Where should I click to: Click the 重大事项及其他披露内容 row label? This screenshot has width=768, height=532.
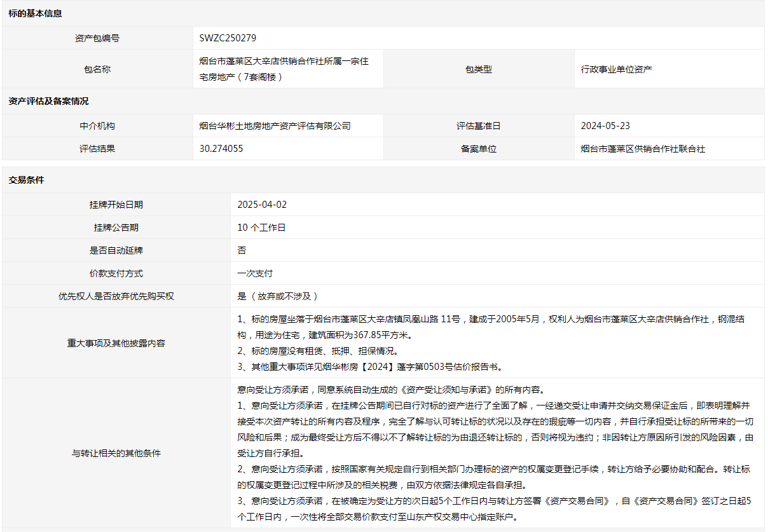[x=116, y=343]
